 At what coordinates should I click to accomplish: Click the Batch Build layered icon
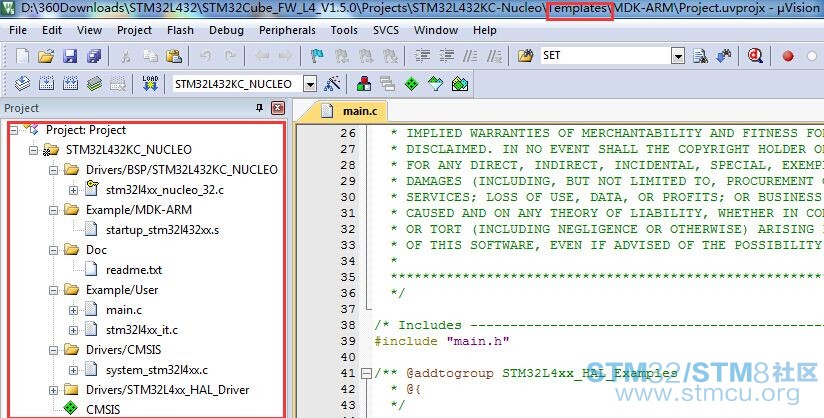click(94, 84)
